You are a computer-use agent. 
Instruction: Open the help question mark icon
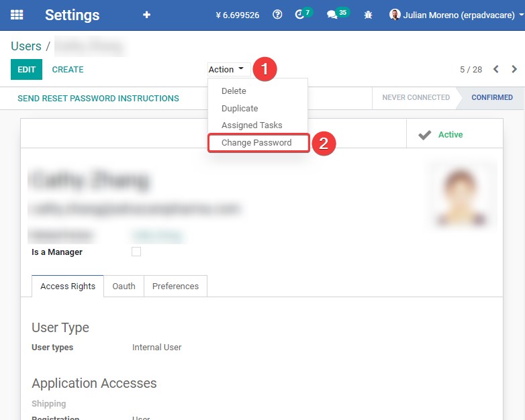[x=277, y=15]
